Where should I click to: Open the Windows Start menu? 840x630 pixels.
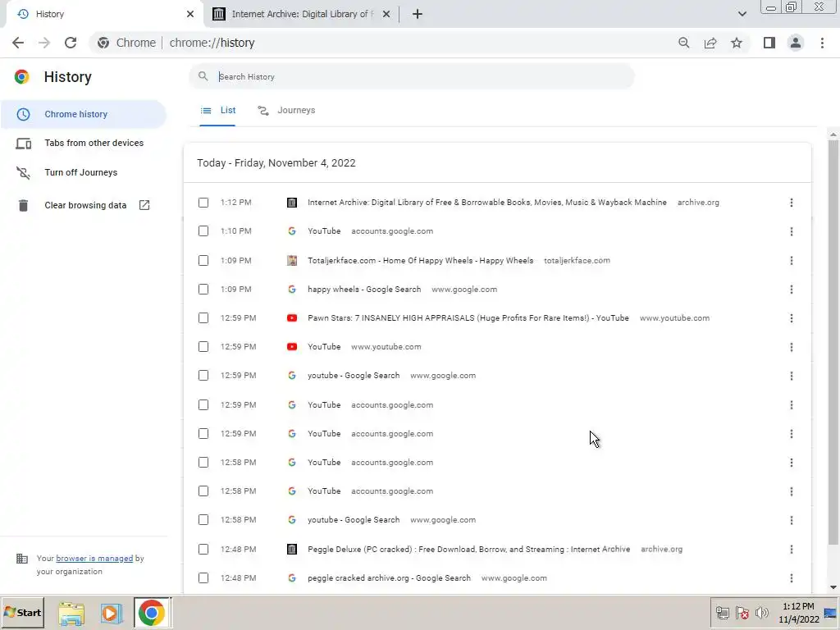22,612
